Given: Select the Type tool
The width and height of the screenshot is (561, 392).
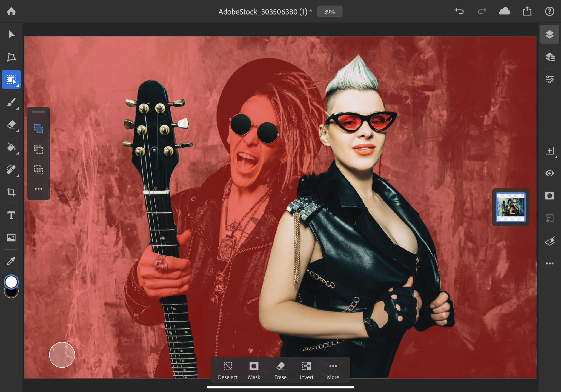Looking at the screenshot, I should click(x=11, y=215).
